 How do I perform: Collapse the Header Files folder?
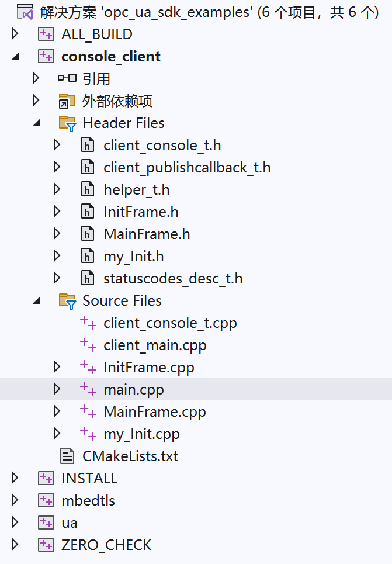(x=37, y=123)
